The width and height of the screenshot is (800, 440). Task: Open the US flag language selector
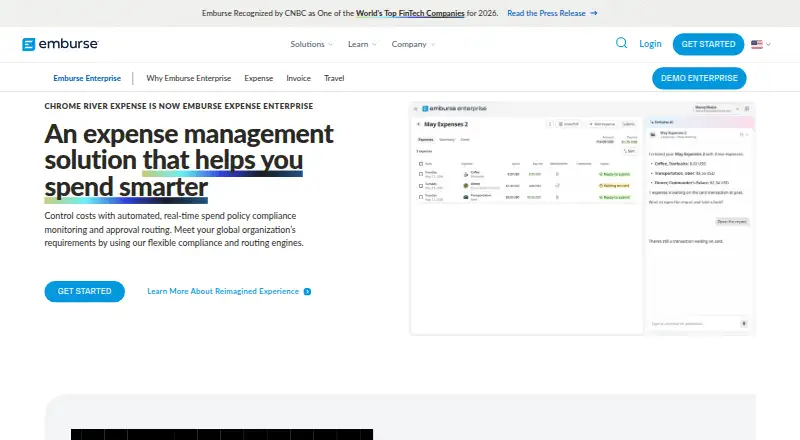pyautogui.click(x=761, y=44)
